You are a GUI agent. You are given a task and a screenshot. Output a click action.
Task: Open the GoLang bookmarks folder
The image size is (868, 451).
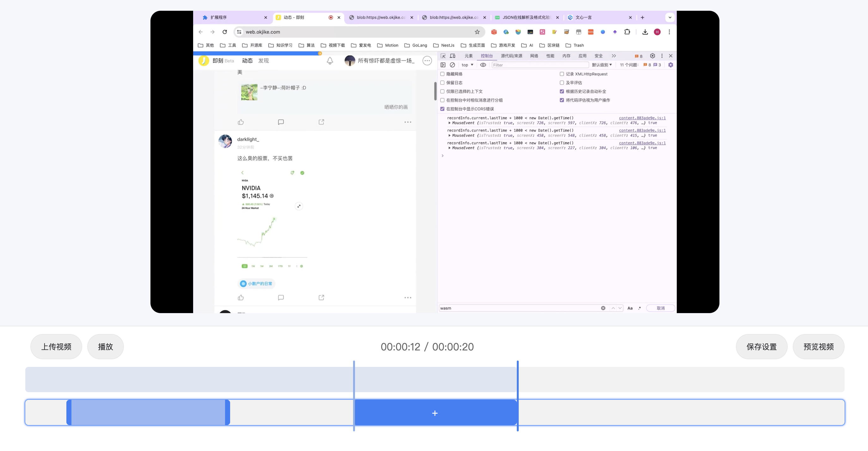415,45
